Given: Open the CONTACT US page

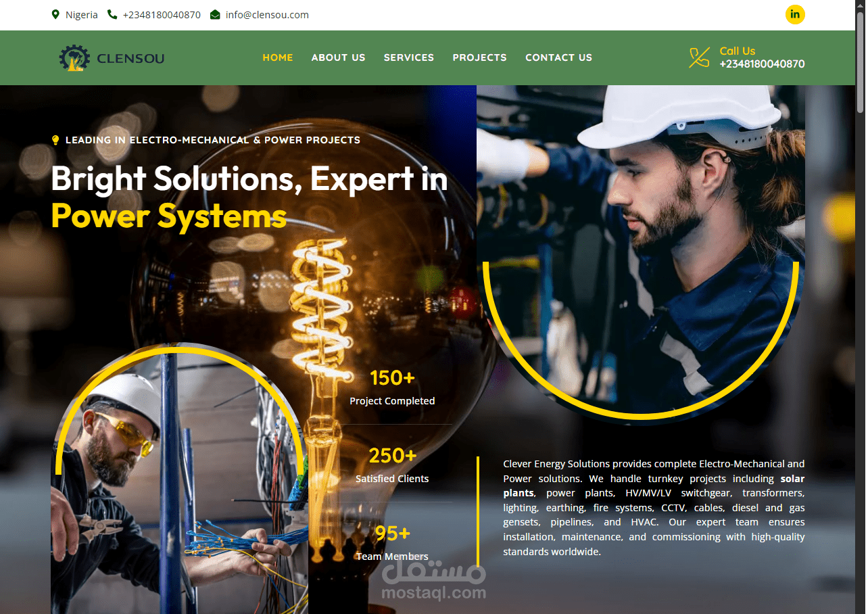Looking at the screenshot, I should [559, 57].
